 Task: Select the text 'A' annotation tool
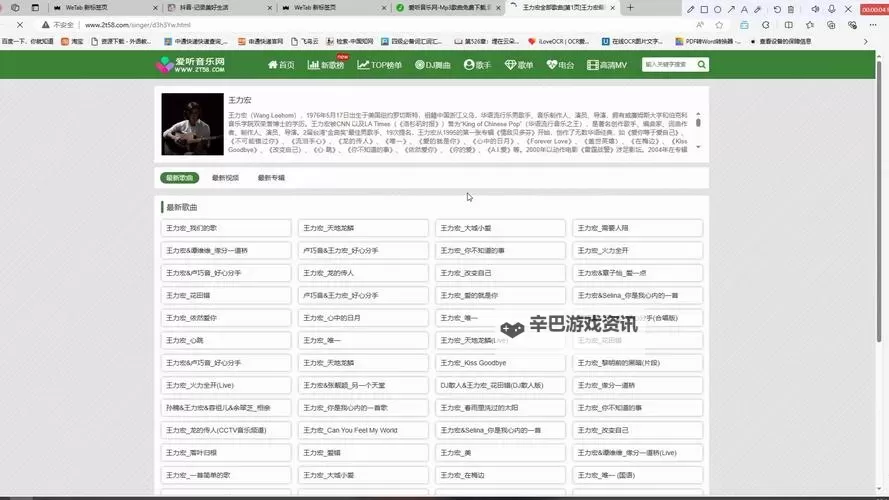coord(744,9)
